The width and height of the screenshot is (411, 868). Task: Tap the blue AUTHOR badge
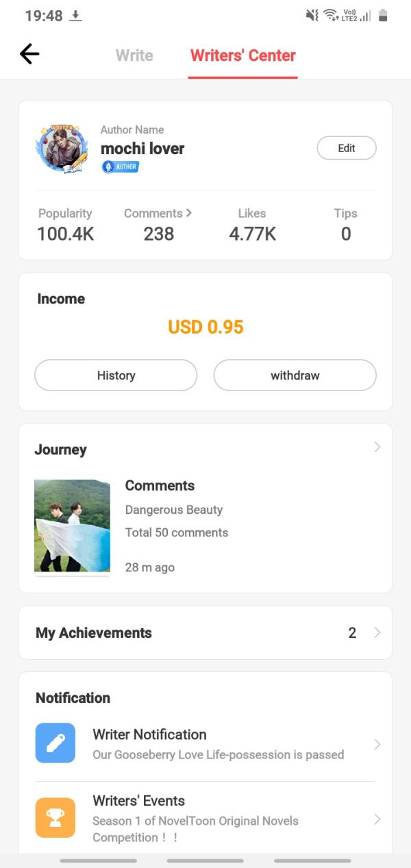point(121,166)
